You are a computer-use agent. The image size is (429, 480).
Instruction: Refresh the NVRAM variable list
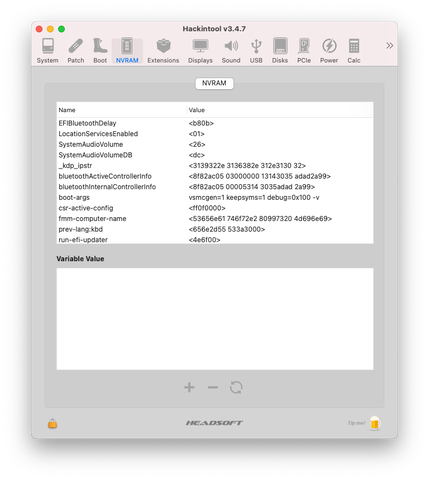coord(236,387)
